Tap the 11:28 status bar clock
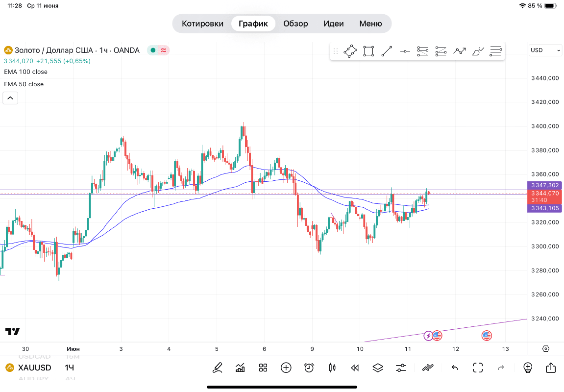Viewport: 564px width, 392px height. pos(15,6)
